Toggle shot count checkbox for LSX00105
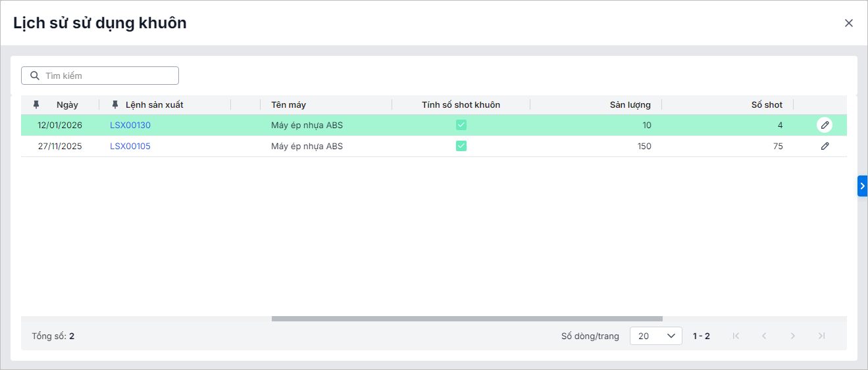Viewport: 868px width, 370px height. coord(461,146)
